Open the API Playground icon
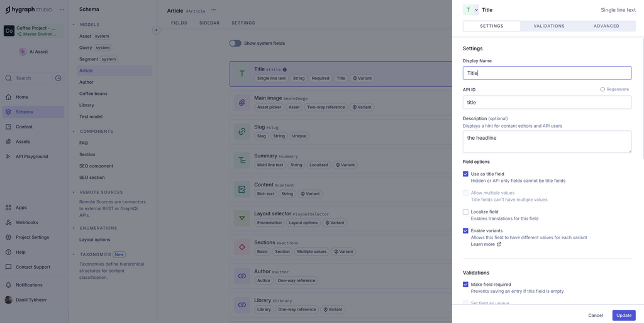 pyautogui.click(x=9, y=156)
